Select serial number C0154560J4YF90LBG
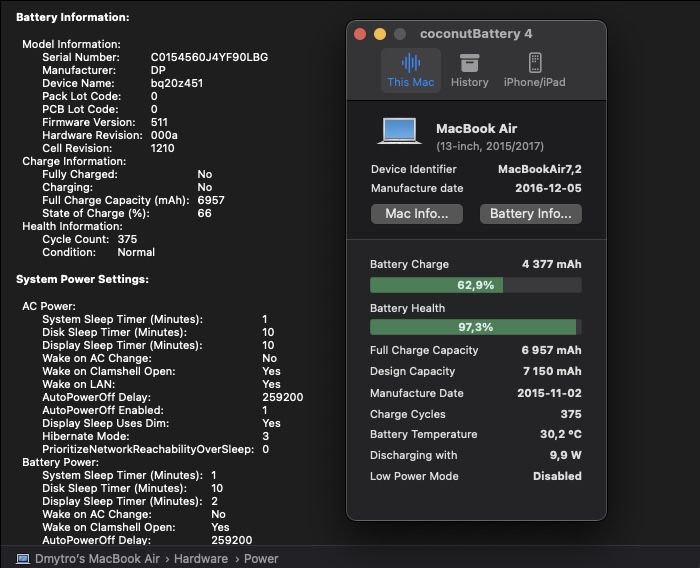Viewport: 700px width, 568px height. pyautogui.click(x=209, y=57)
